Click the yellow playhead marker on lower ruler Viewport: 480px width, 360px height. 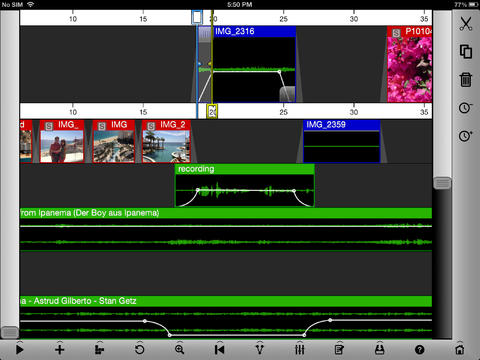212,111
